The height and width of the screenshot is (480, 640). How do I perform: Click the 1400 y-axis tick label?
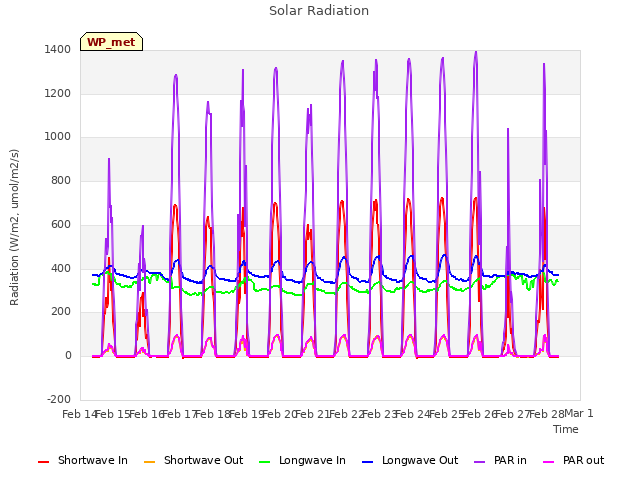pyautogui.click(x=58, y=50)
